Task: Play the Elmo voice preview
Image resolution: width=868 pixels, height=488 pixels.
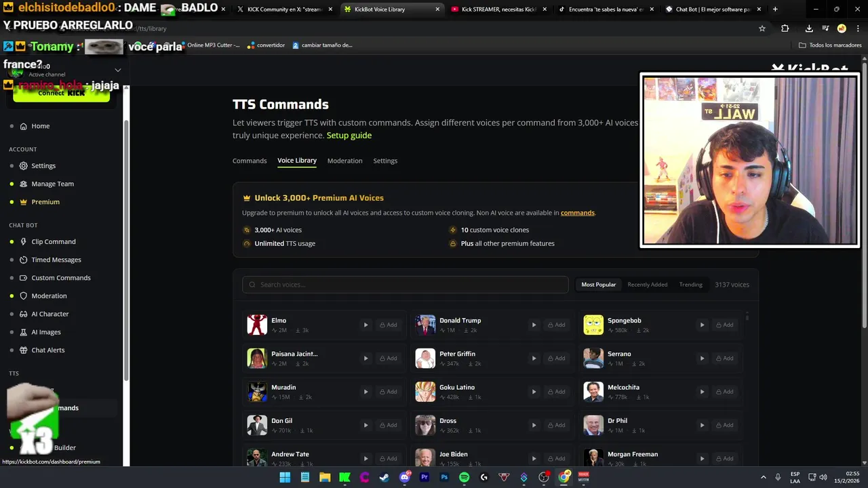Action: (366, 325)
